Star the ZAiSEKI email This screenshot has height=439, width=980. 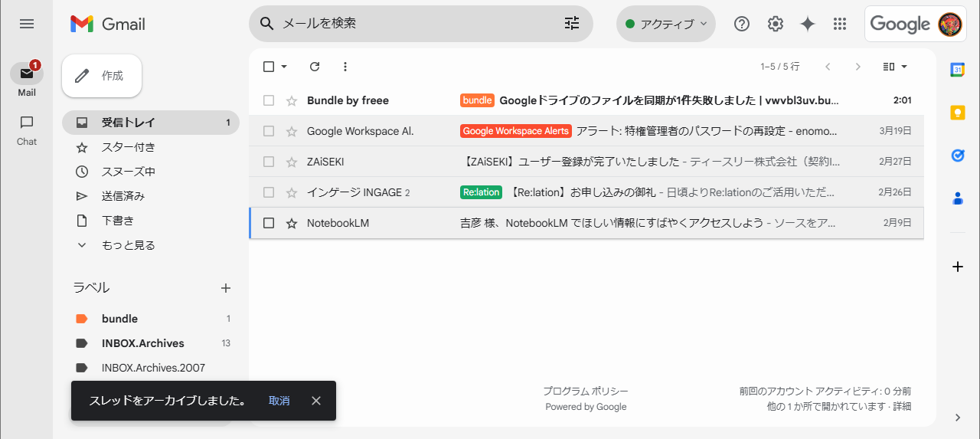[291, 162]
